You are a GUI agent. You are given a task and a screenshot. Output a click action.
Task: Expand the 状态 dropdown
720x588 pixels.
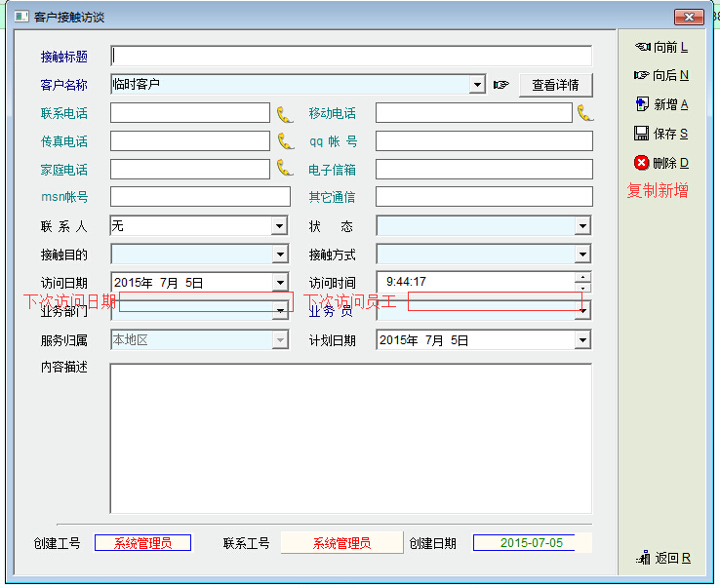582,226
